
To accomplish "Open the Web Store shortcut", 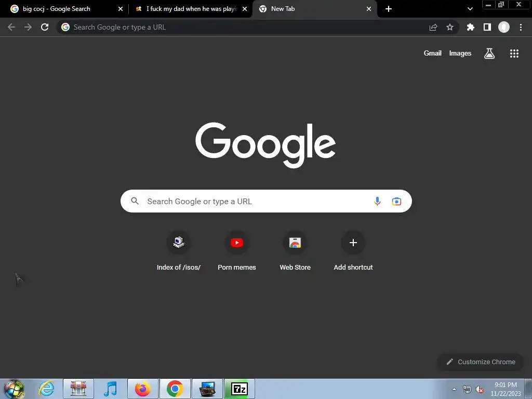I will (x=295, y=251).
